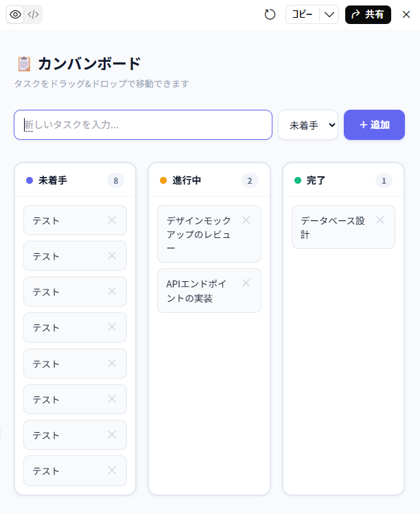Delete the first テスト task card
The image size is (420, 513).
(112, 220)
